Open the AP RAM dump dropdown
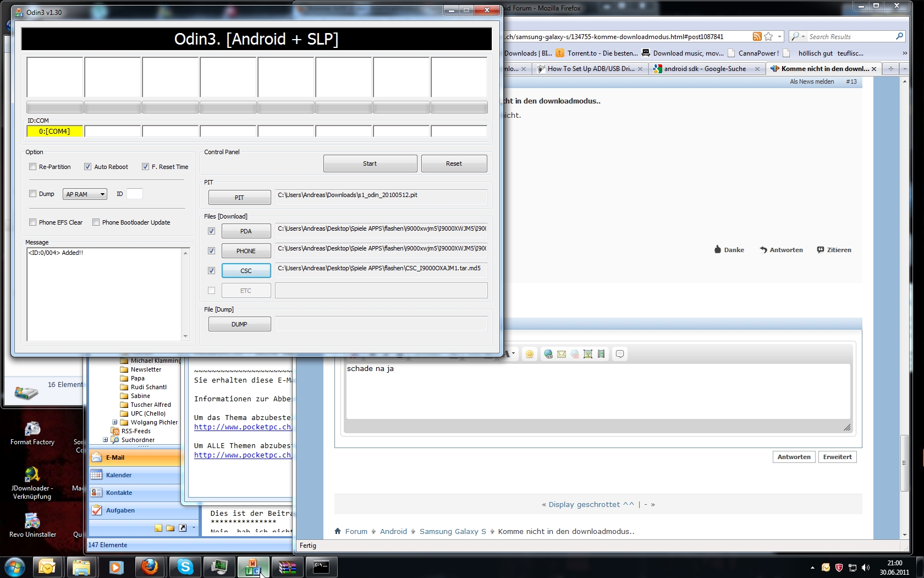924x578 pixels. pyautogui.click(x=85, y=194)
